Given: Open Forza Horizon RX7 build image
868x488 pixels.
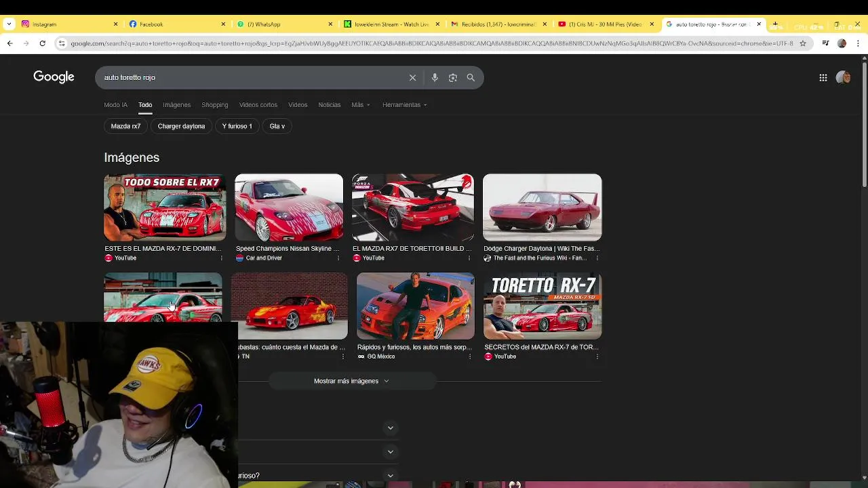Looking at the screenshot, I should [x=413, y=207].
